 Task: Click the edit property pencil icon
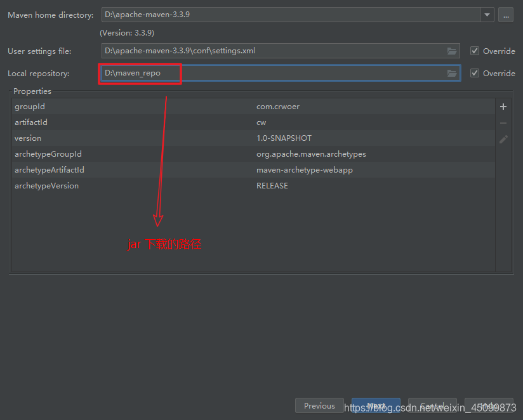pyautogui.click(x=503, y=139)
